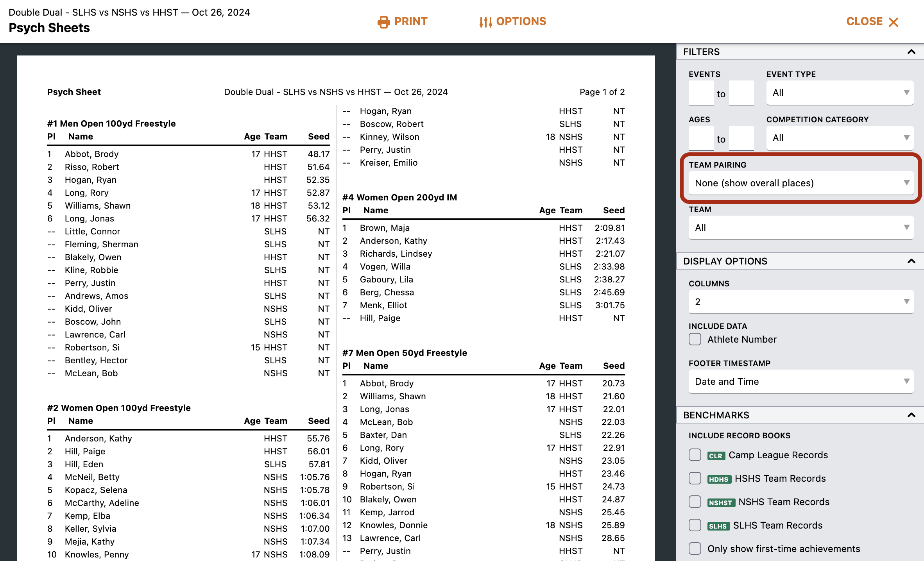Click the options sliders icon
This screenshot has width=924, height=561.
(x=485, y=22)
